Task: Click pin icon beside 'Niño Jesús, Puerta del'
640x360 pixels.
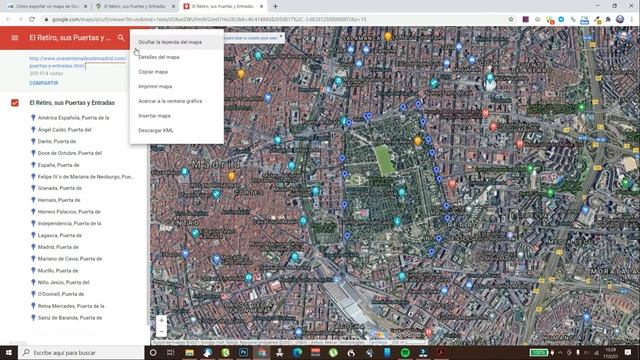Action: pyautogui.click(x=33, y=282)
